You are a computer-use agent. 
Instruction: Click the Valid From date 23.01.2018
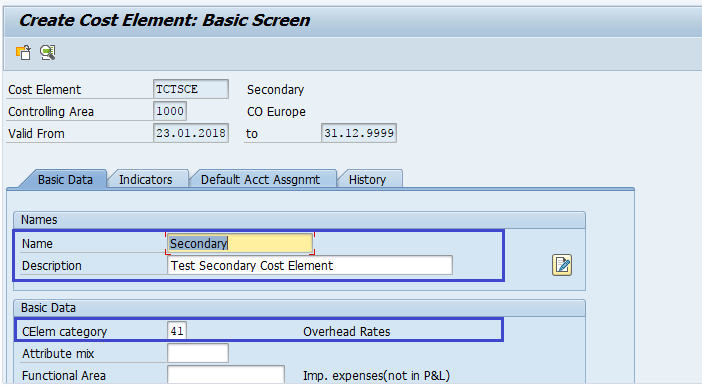pyautogui.click(x=191, y=133)
